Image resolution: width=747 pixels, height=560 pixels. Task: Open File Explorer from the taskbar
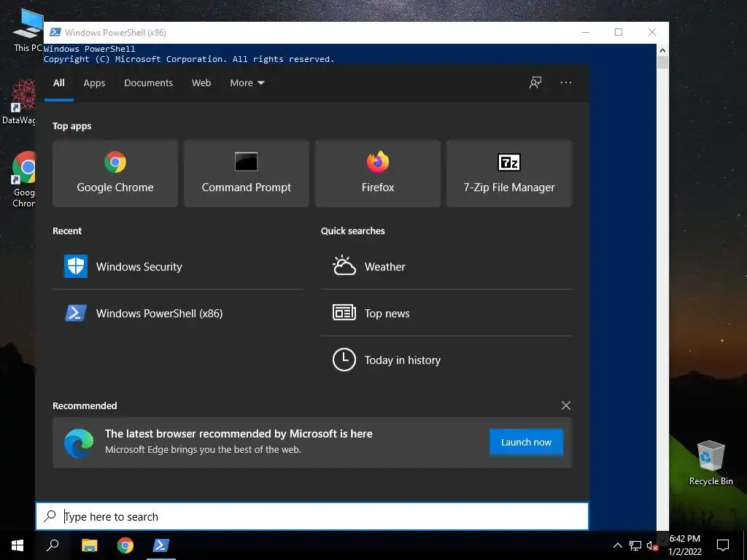click(89, 545)
